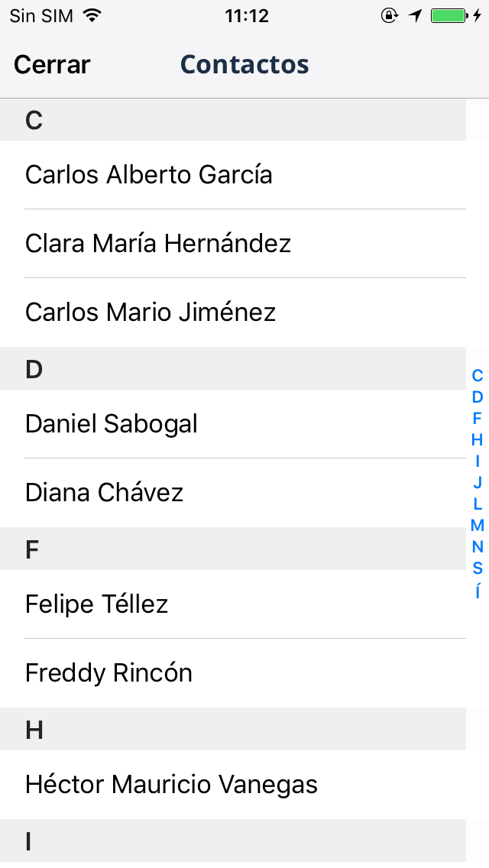The height and width of the screenshot is (868, 489).
Task: Tap the location arrow icon in status bar
Action: (414, 15)
